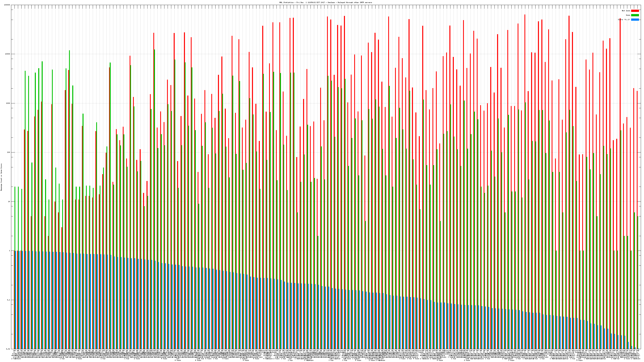
Task: Click the leftmost blue Score bar
Action: 16,300
